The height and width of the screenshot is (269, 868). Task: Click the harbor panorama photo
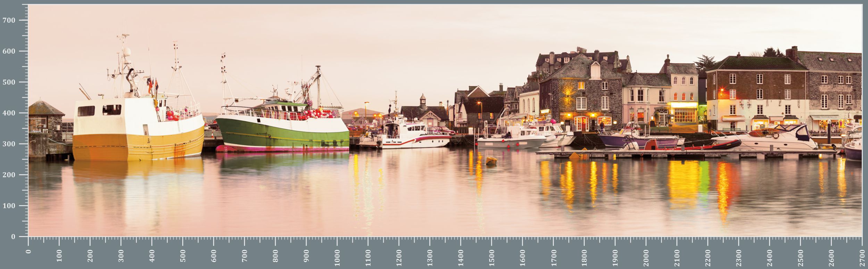[445, 120]
